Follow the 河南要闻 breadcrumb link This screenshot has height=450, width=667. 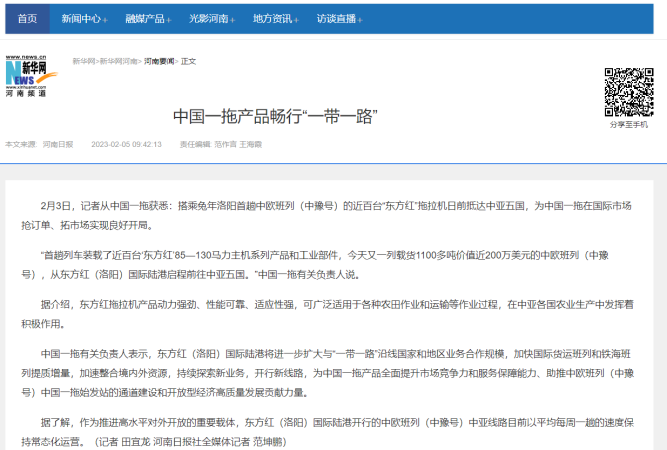[159, 61]
